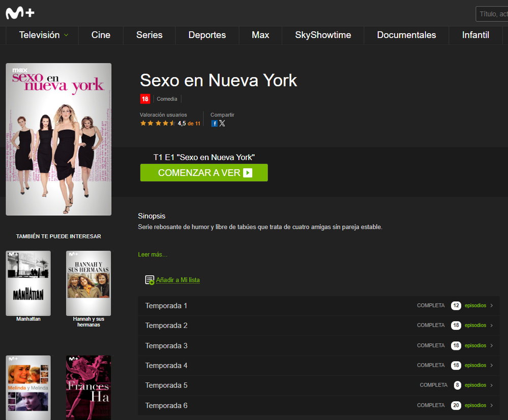Open the Televisión dropdown menu
508x420 pixels.
coord(43,35)
